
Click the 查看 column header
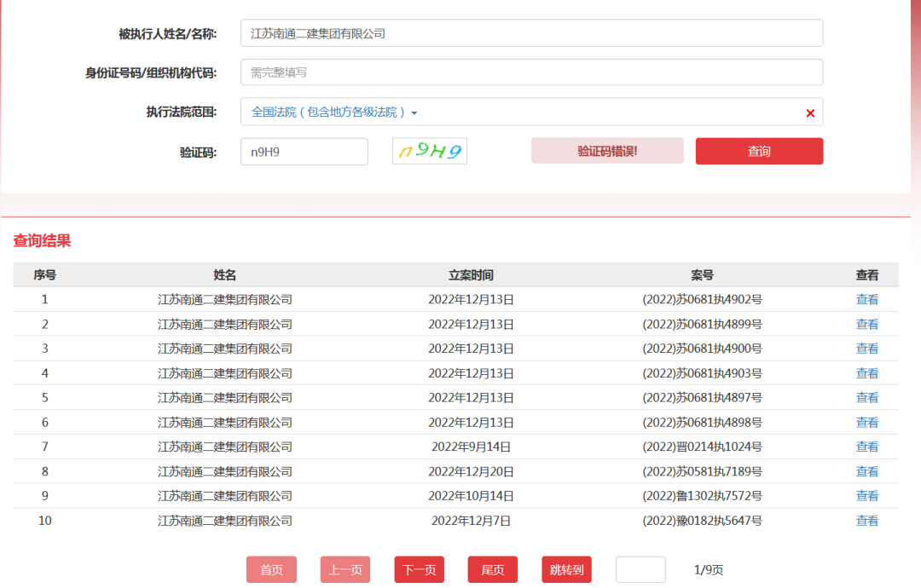(867, 274)
